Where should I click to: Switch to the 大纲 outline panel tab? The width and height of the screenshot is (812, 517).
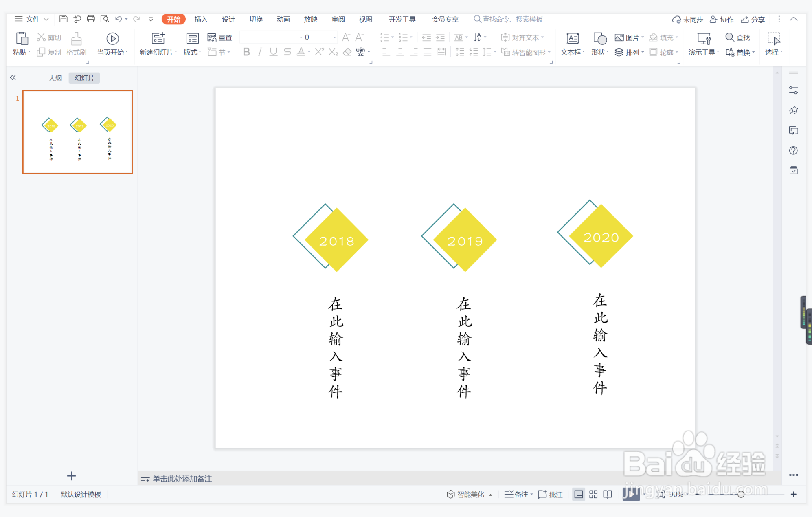click(55, 78)
